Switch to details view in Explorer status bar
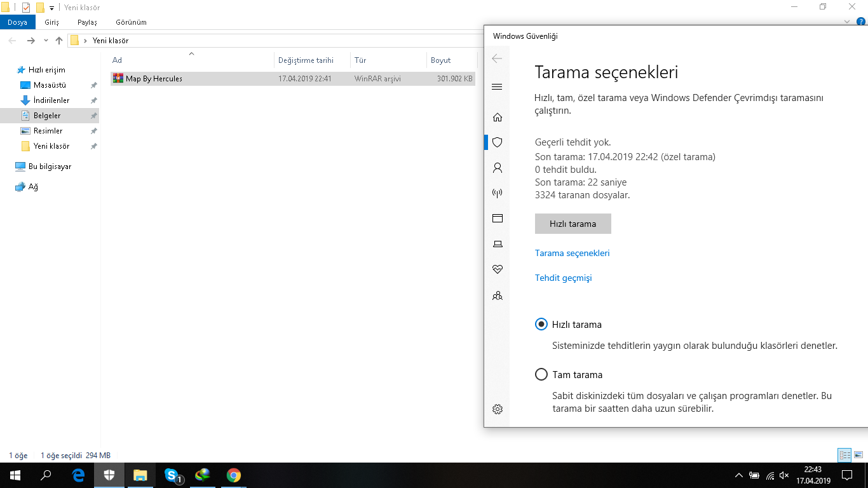The image size is (868, 488). 844,455
